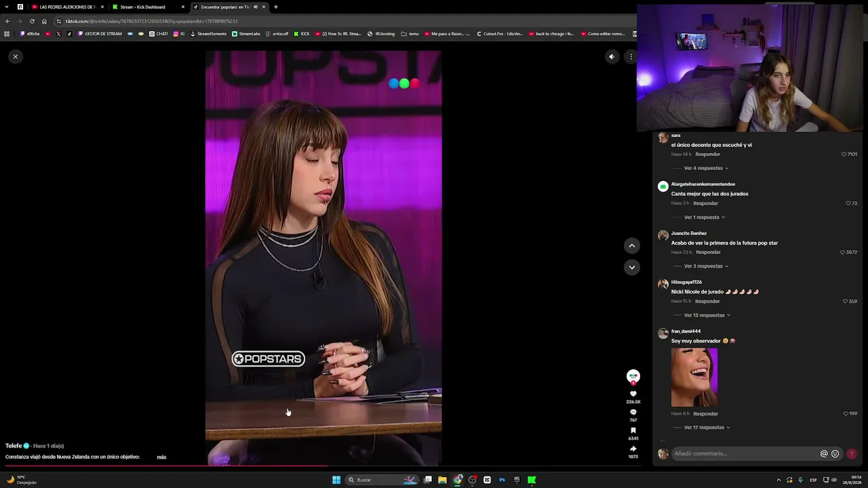
Task: Like sara's comment with 7101 likes
Action: 844,155
